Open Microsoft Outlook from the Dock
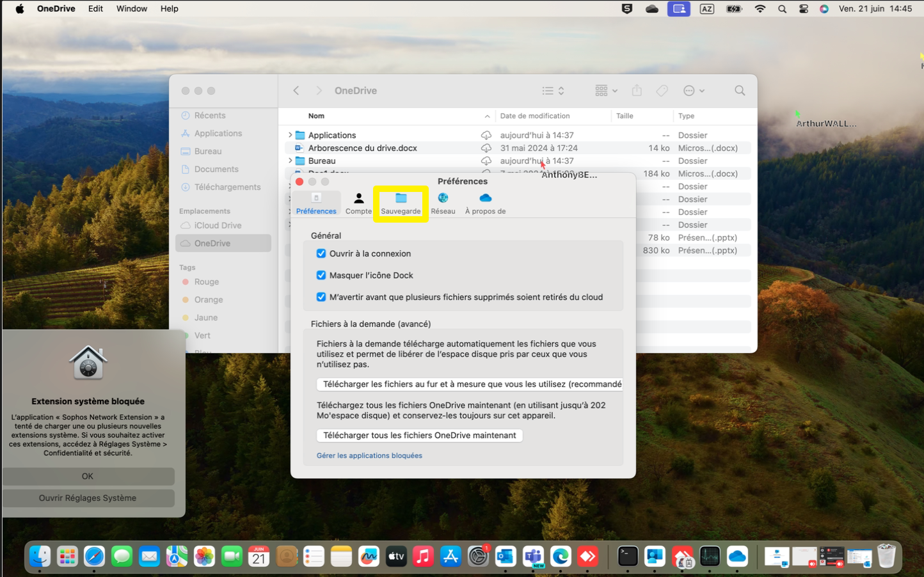Image resolution: width=924 pixels, height=577 pixels. (506, 556)
